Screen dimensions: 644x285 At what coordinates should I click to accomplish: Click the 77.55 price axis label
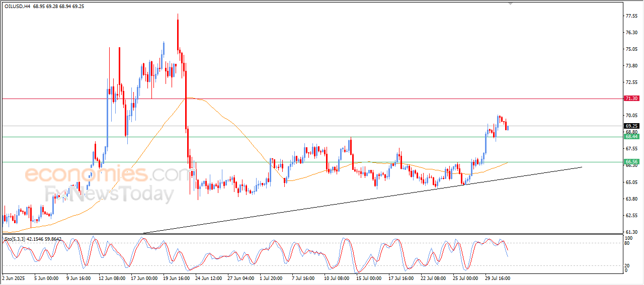(631, 16)
